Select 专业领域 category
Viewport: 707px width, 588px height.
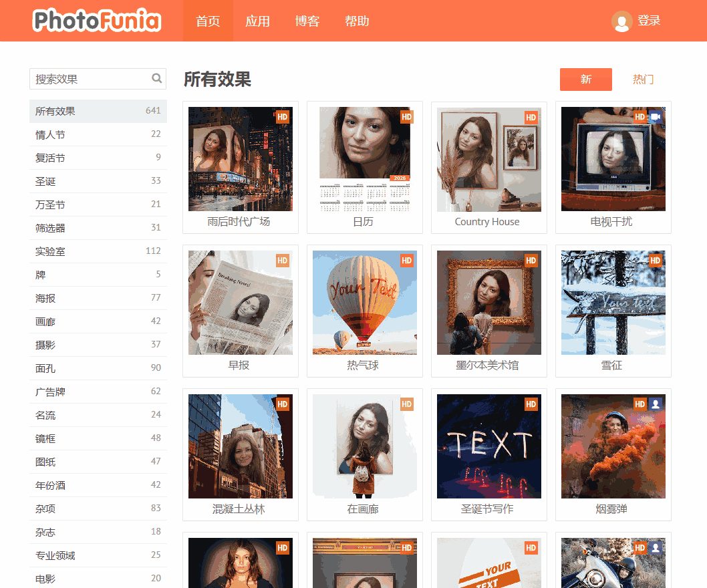coord(98,555)
